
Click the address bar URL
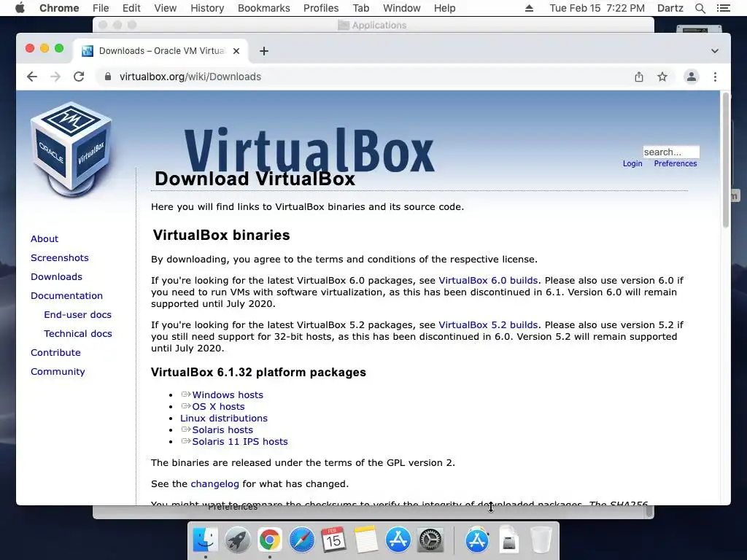[x=190, y=77]
